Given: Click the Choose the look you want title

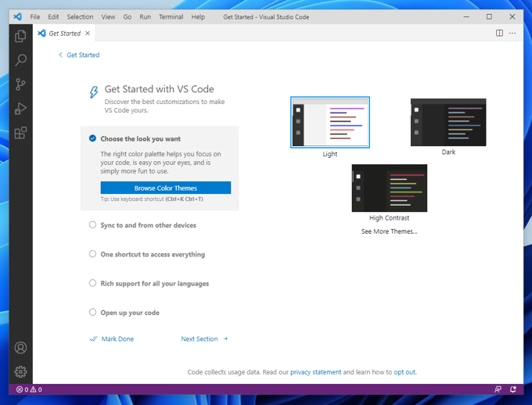Looking at the screenshot, I should 141,138.
